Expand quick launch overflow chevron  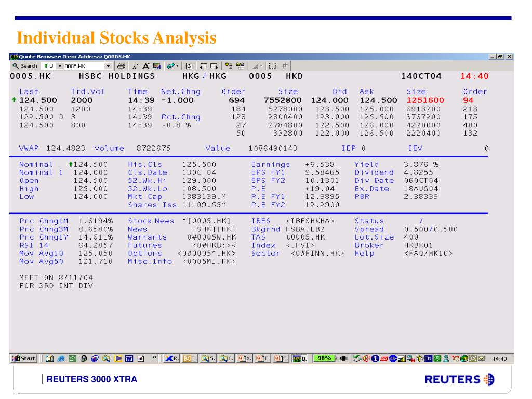155,357
